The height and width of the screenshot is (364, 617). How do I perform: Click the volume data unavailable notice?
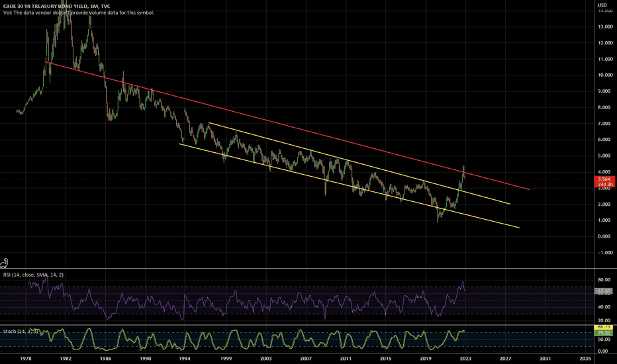tap(79, 13)
